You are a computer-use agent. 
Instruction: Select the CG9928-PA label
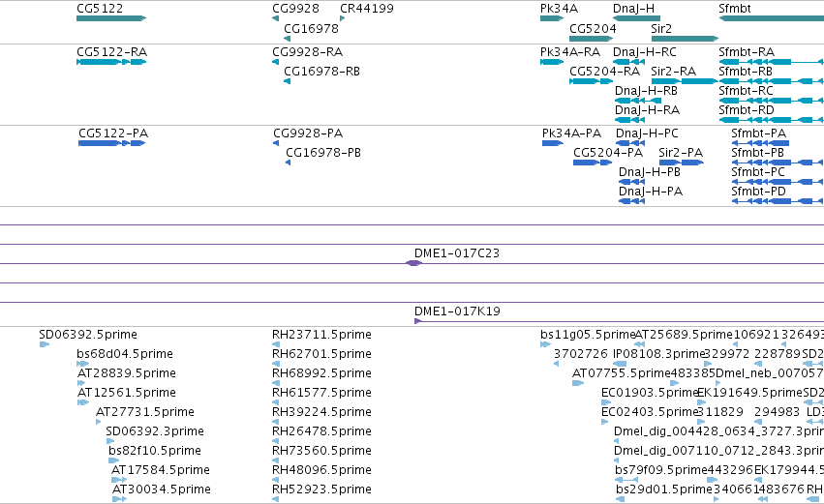click(308, 133)
